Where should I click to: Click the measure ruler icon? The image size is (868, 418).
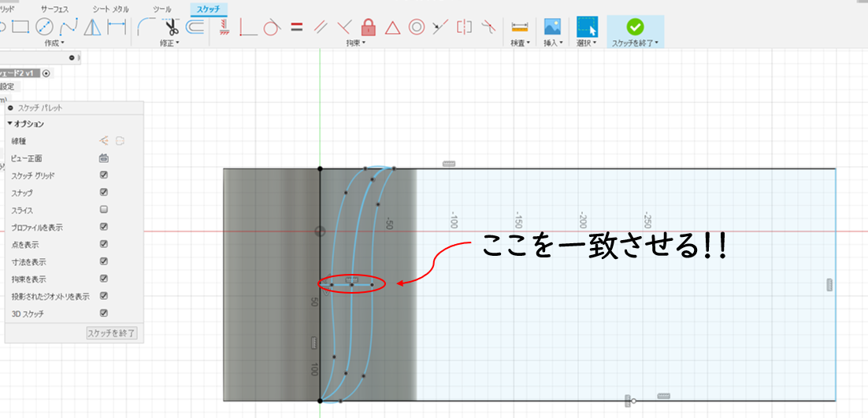tap(520, 27)
